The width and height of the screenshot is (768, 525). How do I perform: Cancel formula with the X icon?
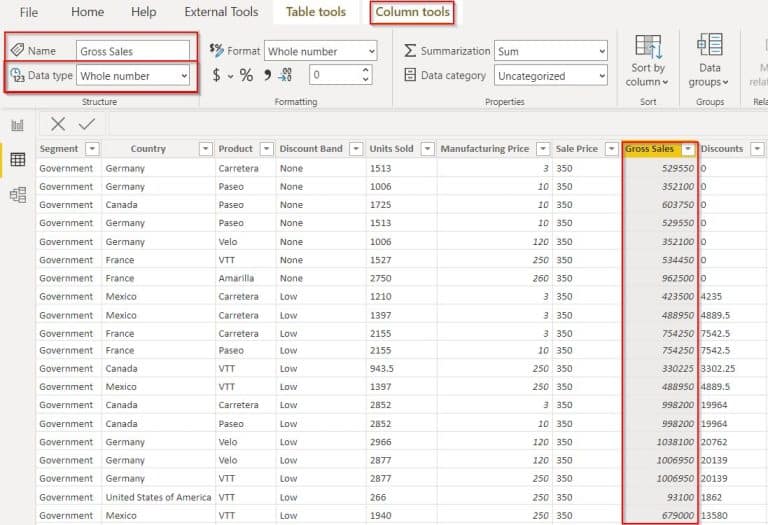[58, 124]
